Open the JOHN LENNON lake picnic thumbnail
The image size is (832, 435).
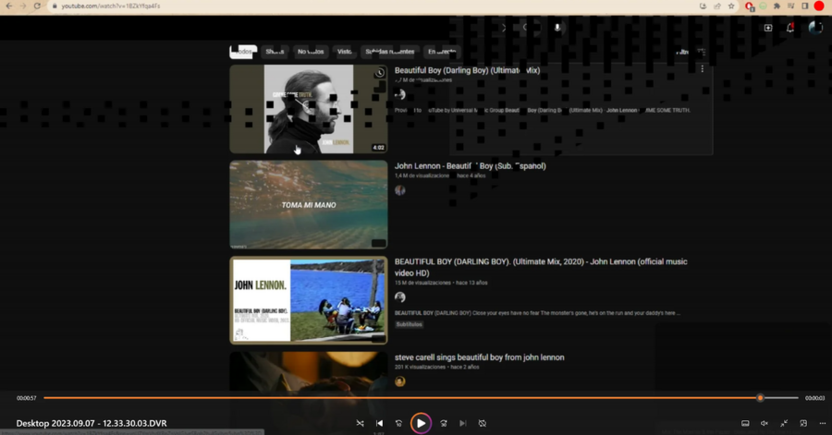coord(308,300)
